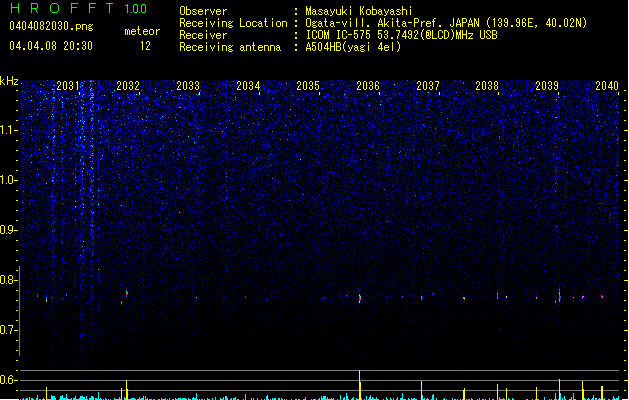Click the tallest yellow power spike under 2036

tap(359, 384)
